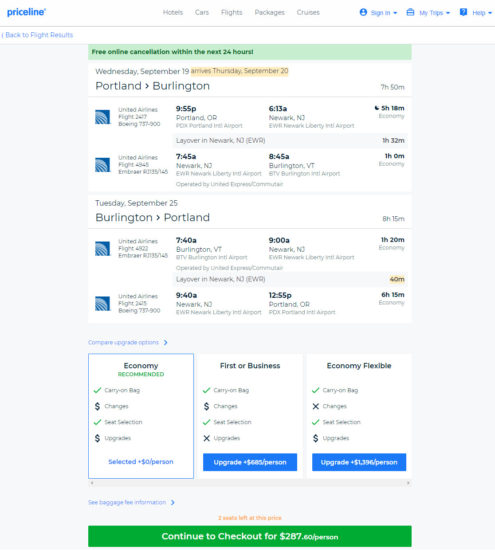Screen dimensions: 495x550
Task: Click United Airlines logo for Flight 4945
Action: coord(102,165)
